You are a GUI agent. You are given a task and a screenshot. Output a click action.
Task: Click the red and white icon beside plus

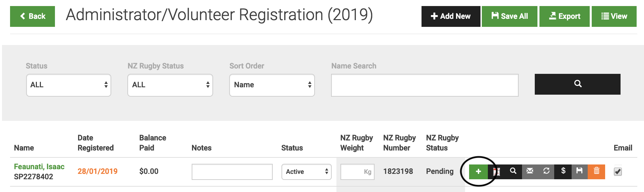[496, 172]
